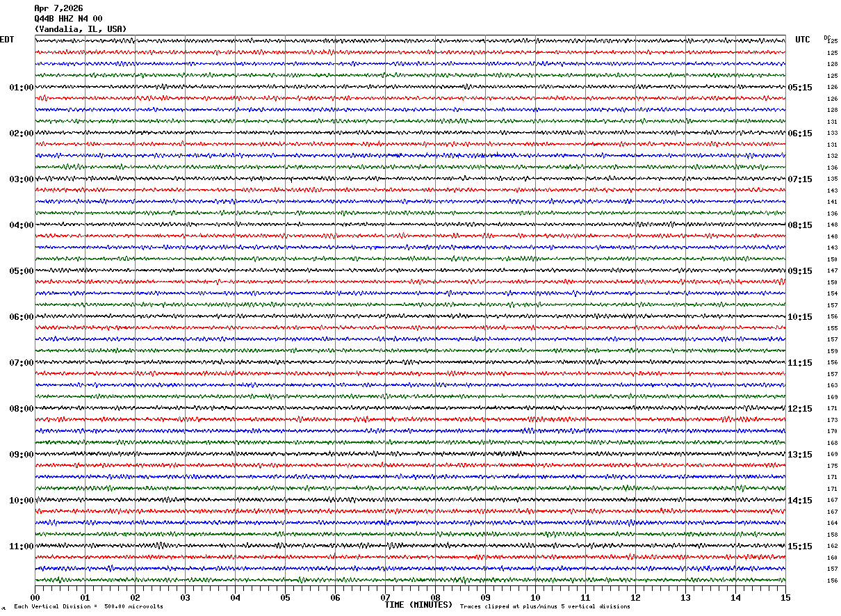This screenshot has width=841, height=616.
Task: Click minute 00 on the time axis
Action: point(35,597)
